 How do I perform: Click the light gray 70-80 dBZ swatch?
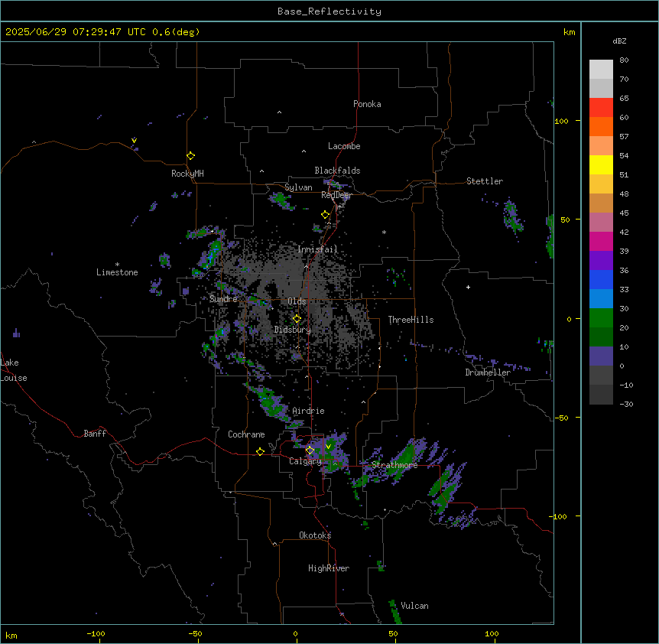[601, 70]
